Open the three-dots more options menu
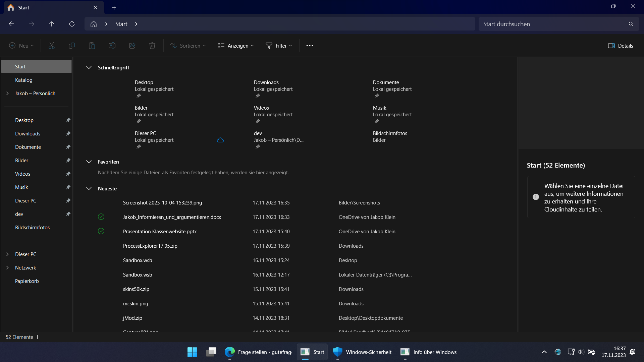 [310, 46]
